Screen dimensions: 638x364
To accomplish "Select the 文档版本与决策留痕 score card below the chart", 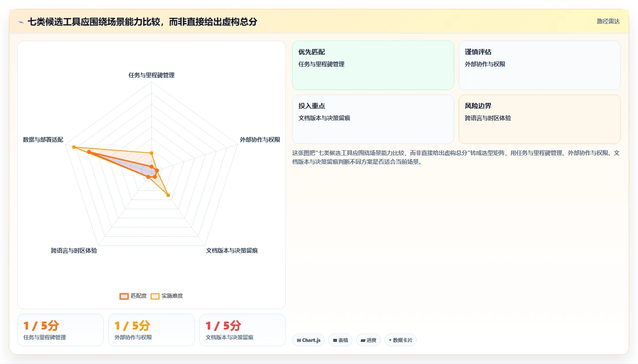I will (x=243, y=330).
